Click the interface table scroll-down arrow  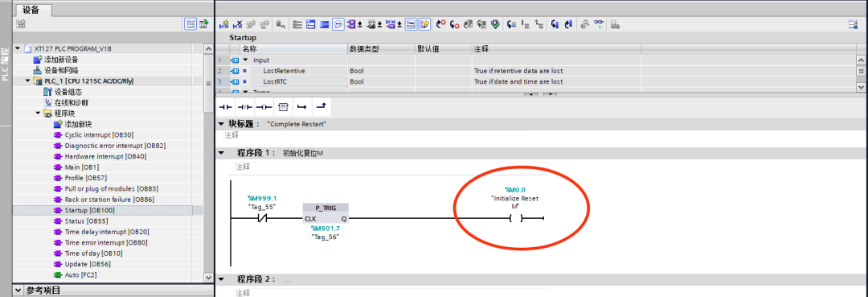pos(861,86)
